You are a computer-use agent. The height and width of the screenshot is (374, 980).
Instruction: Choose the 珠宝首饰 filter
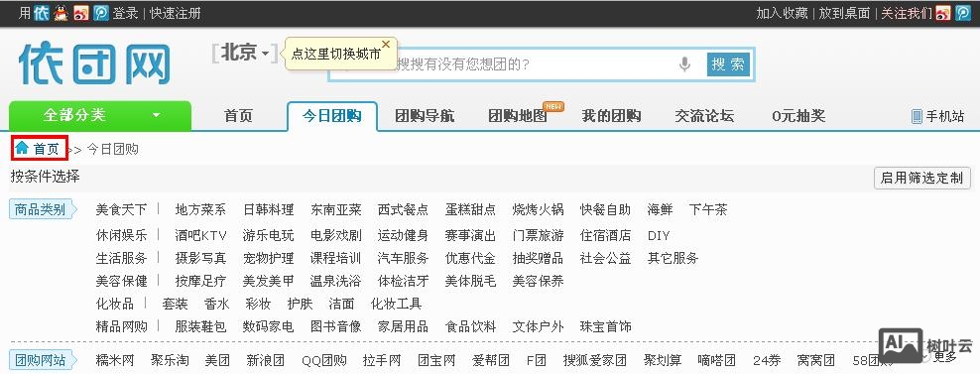coord(606,325)
